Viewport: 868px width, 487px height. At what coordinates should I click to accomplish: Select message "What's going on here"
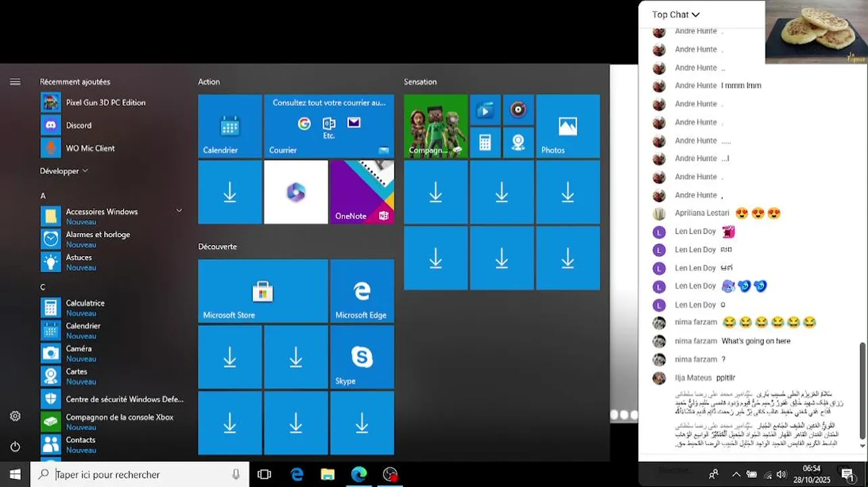click(x=756, y=342)
